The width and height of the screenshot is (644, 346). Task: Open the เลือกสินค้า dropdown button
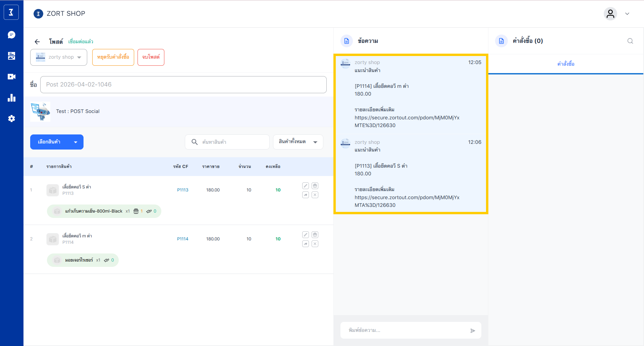(57, 142)
